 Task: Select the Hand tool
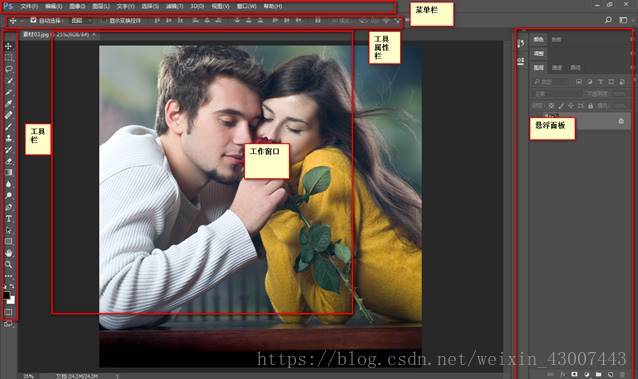point(9,253)
